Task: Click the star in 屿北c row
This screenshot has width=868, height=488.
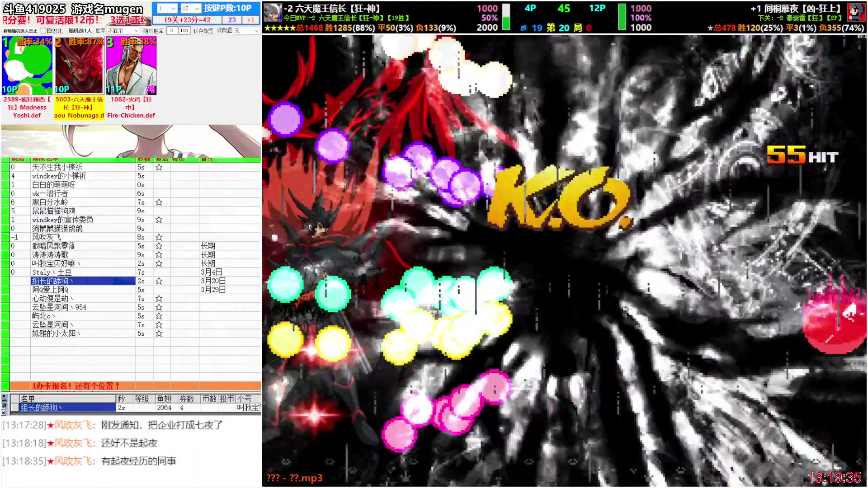Action: coord(159,316)
